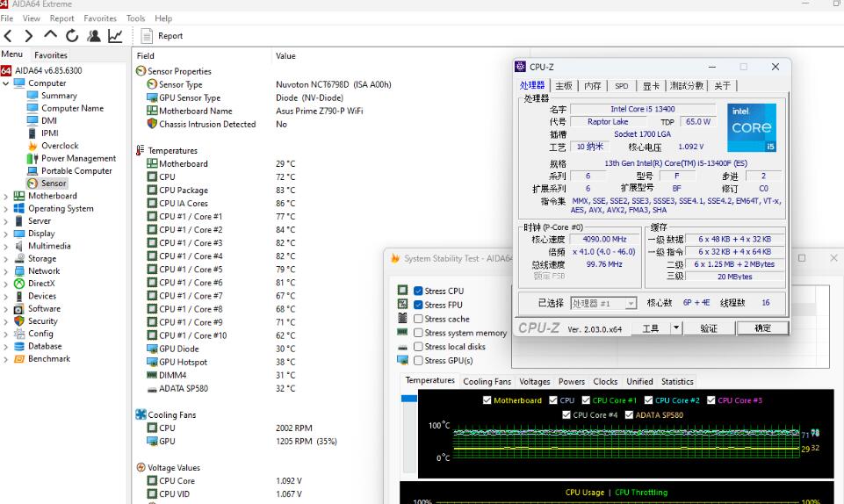Switch to the Cooling Fans tab
The height and width of the screenshot is (504, 844).
[x=487, y=381]
